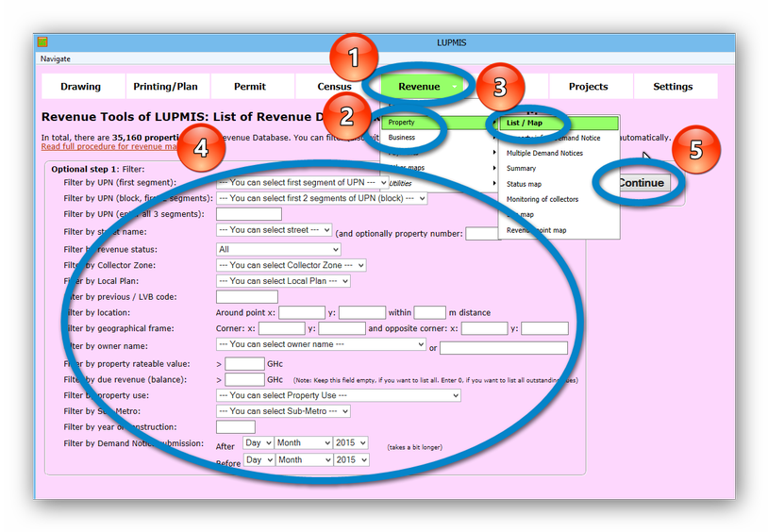Click the green LUPMIS window icon

pyautogui.click(x=42, y=42)
